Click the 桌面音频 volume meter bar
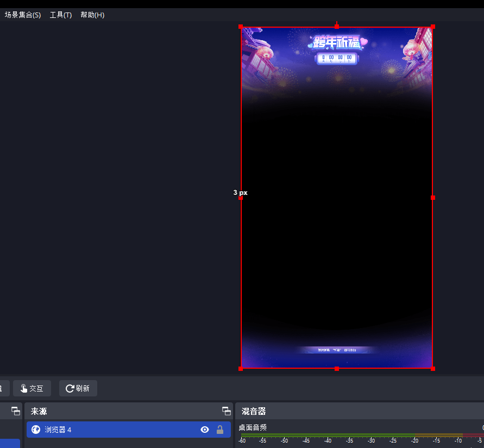Viewport: 484px width, 448px height. tap(362, 435)
